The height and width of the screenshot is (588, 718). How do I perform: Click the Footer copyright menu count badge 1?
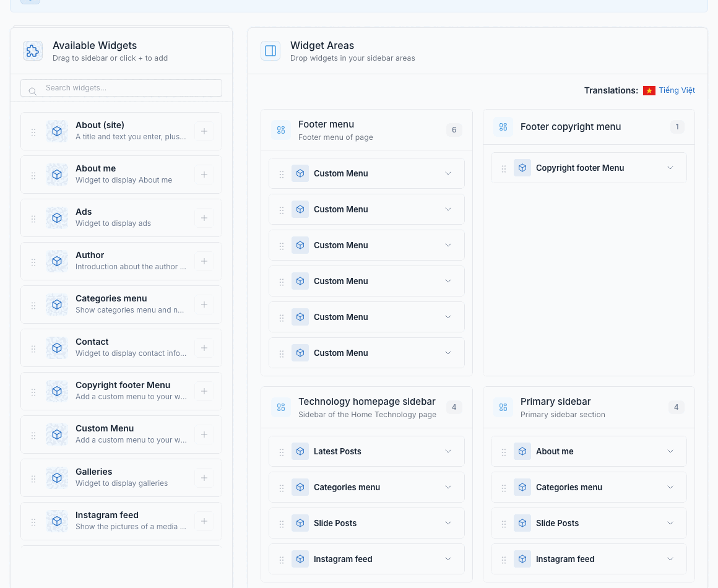click(677, 127)
